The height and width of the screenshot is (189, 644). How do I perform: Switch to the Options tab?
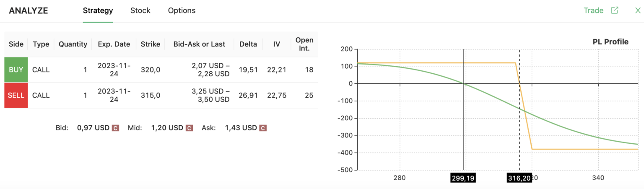pyautogui.click(x=182, y=10)
